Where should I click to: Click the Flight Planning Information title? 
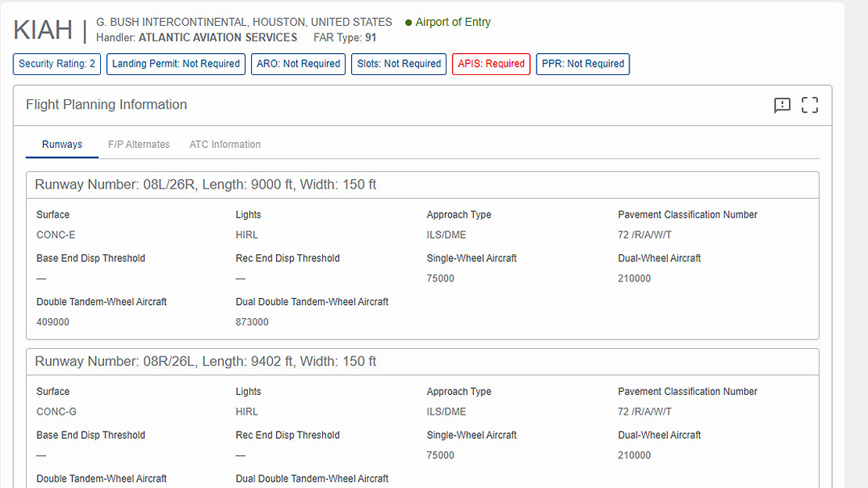106,105
